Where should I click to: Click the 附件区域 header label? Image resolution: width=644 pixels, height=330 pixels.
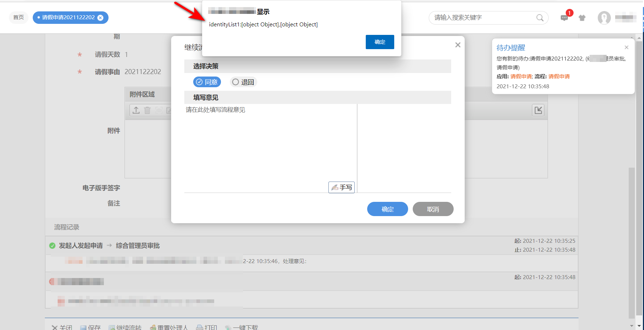pyautogui.click(x=142, y=94)
